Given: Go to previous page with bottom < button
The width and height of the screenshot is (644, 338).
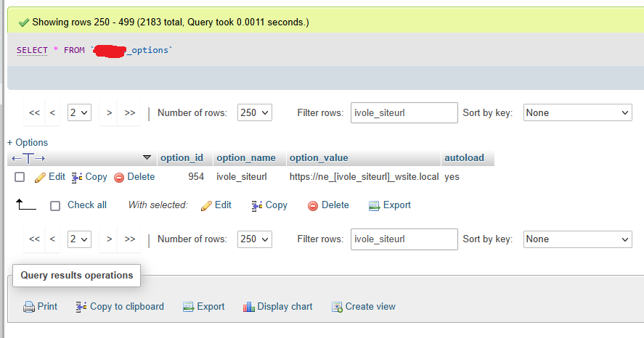Looking at the screenshot, I should point(52,239).
